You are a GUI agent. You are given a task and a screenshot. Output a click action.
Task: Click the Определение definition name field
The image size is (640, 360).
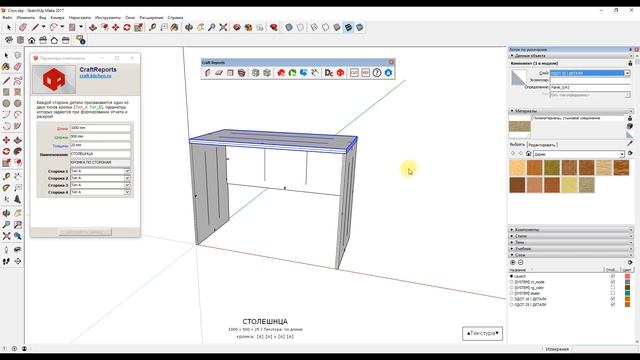(x=590, y=87)
